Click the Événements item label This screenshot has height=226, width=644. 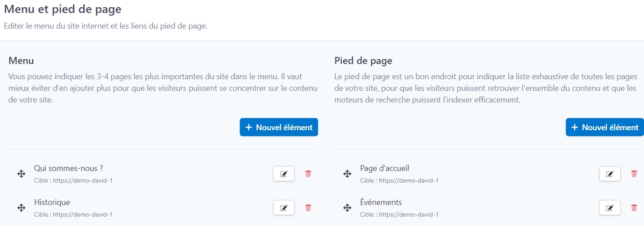point(381,202)
